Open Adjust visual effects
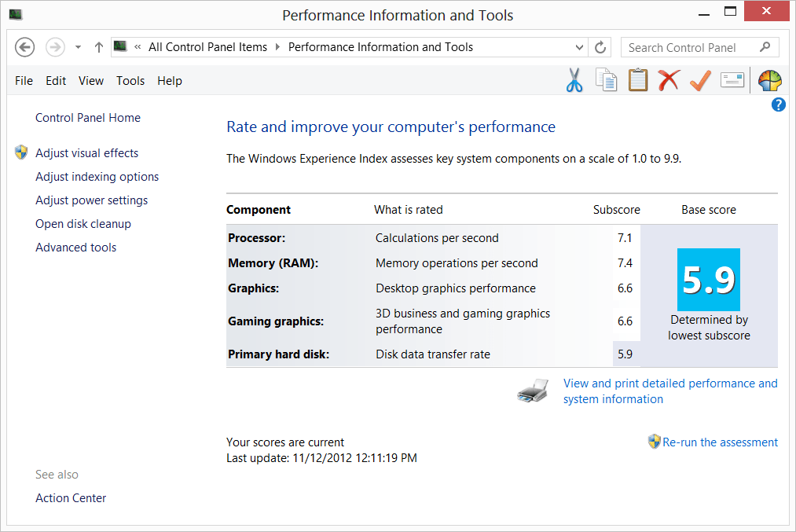 click(86, 152)
